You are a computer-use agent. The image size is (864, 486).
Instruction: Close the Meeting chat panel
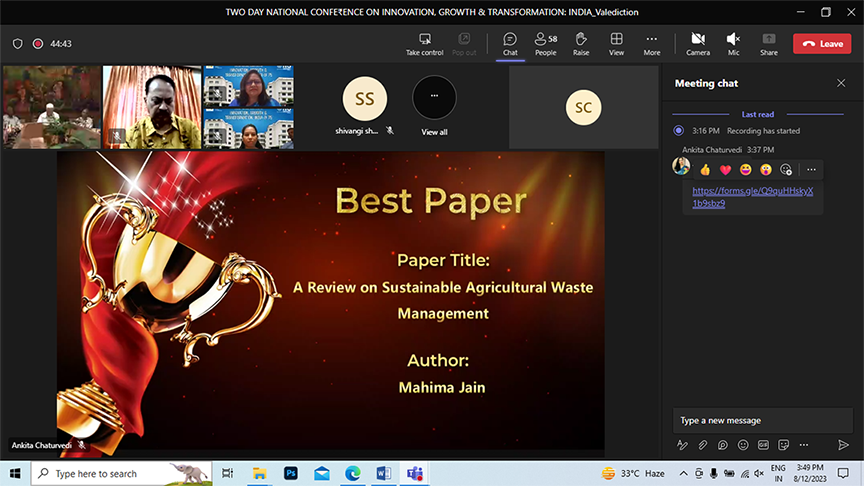(x=841, y=83)
